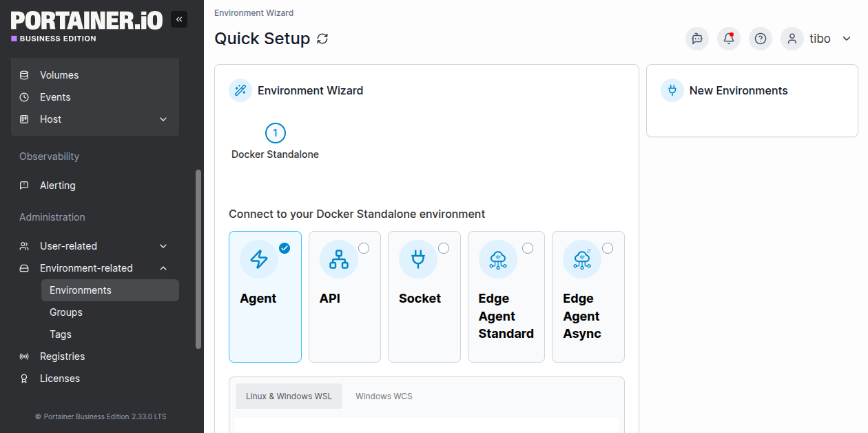This screenshot has height=433, width=868.
Task: Select the Socket radio option
Action: (x=444, y=248)
